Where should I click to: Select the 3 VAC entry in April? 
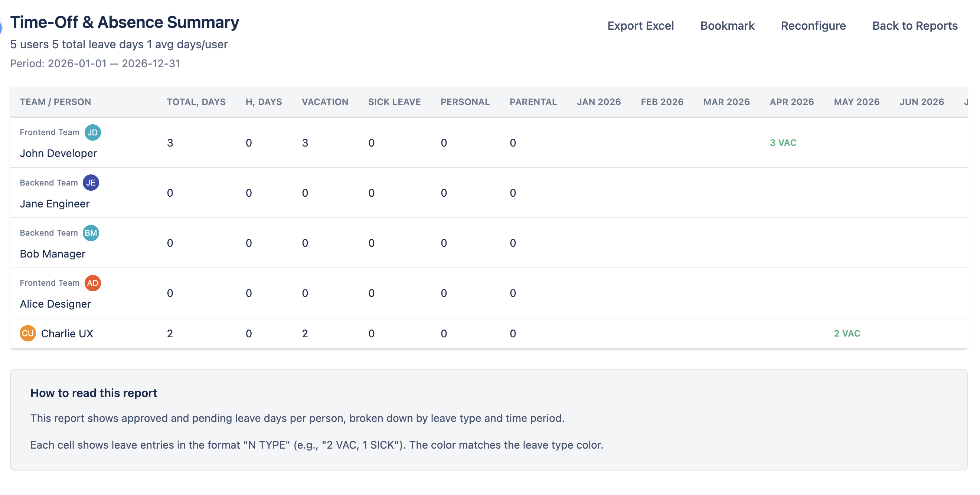[783, 142]
